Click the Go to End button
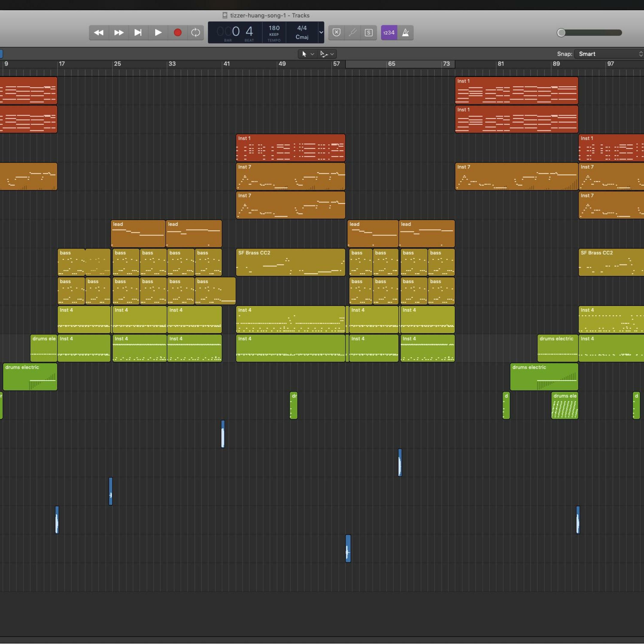 tap(138, 32)
